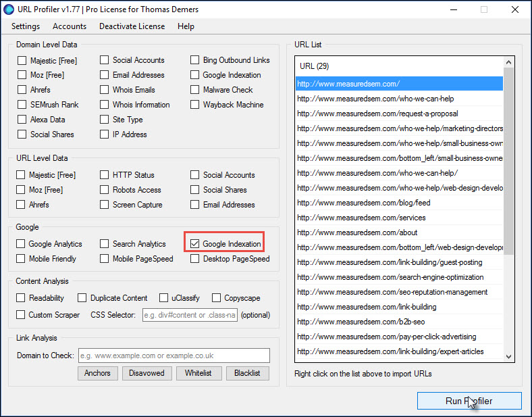Enable domain-level Social Accounts checkbox

pyautogui.click(x=104, y=60)
